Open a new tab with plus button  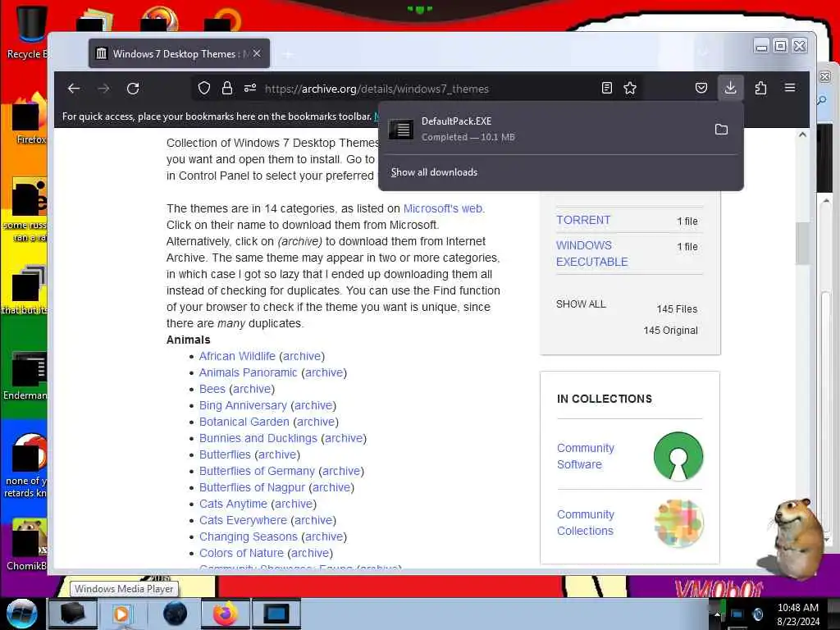(x=288, y=54)
